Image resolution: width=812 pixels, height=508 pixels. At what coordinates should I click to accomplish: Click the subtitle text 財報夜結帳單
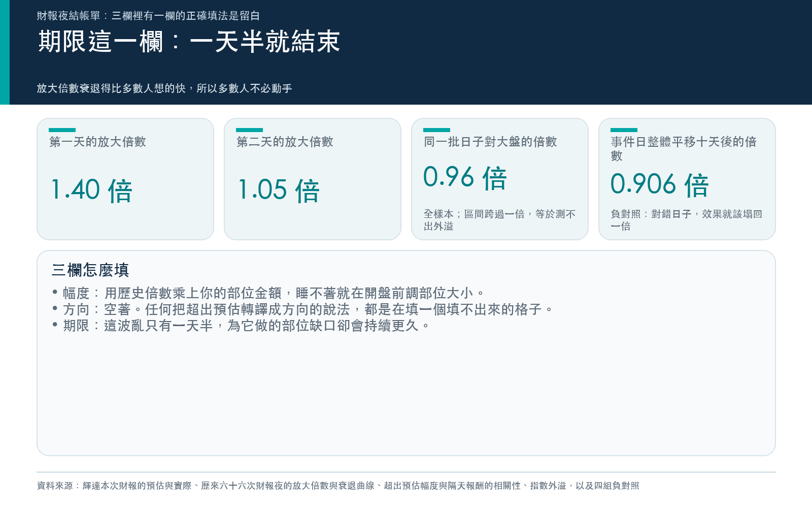pos(69,16)
